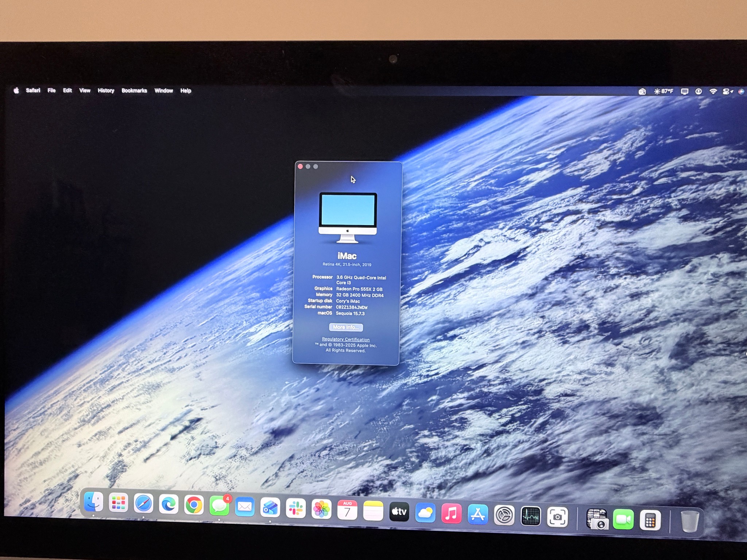Screen dimensions: 747x560
Task: Open the Mail app in Dock
Action: tap(244, 507)
